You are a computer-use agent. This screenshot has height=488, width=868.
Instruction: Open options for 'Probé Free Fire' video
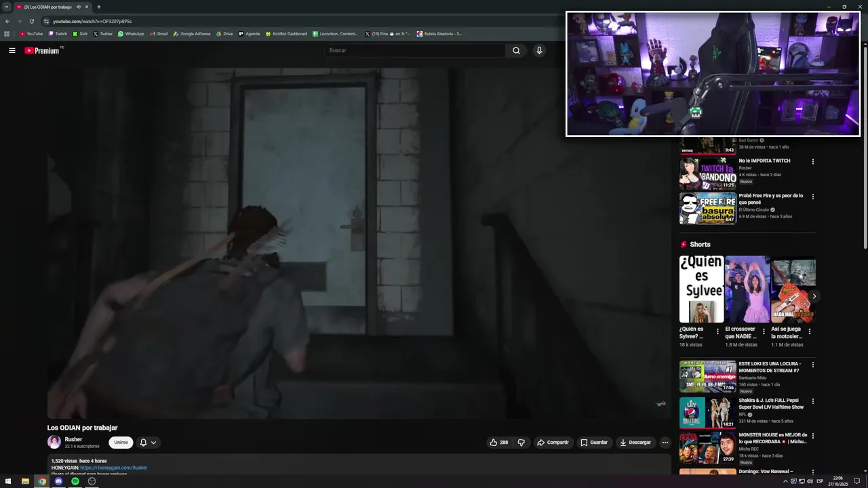(812, 197)
